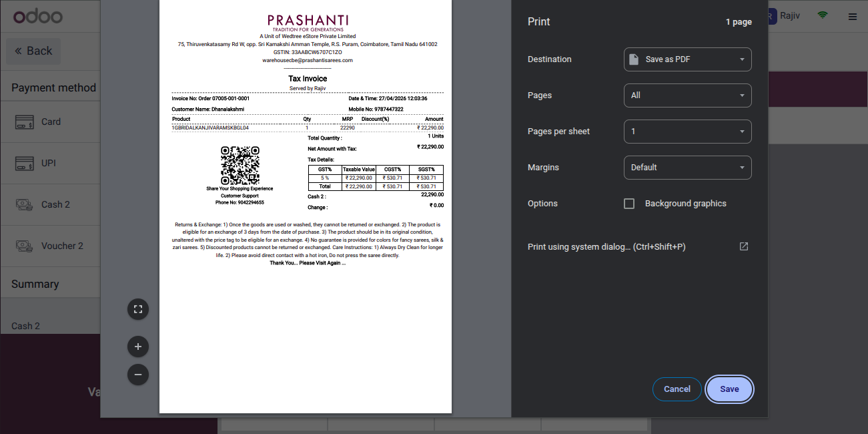Select the Cash 2 payment method

click(x=50, y=205)
